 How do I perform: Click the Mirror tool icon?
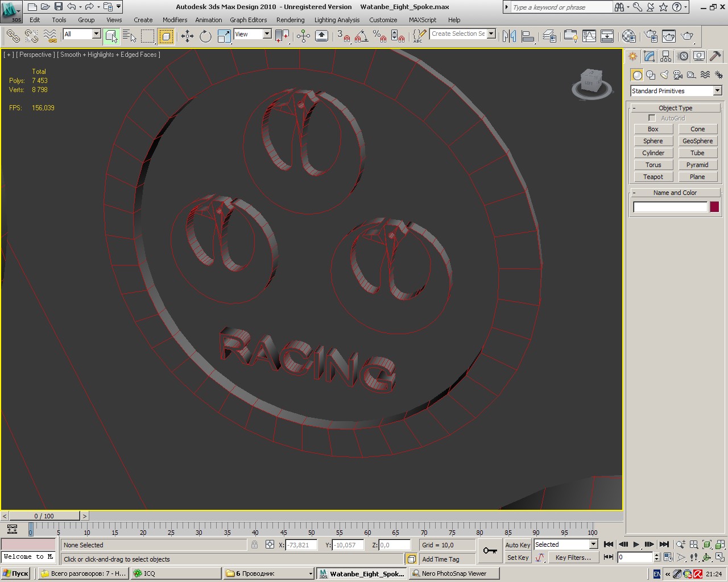(509, 36)
